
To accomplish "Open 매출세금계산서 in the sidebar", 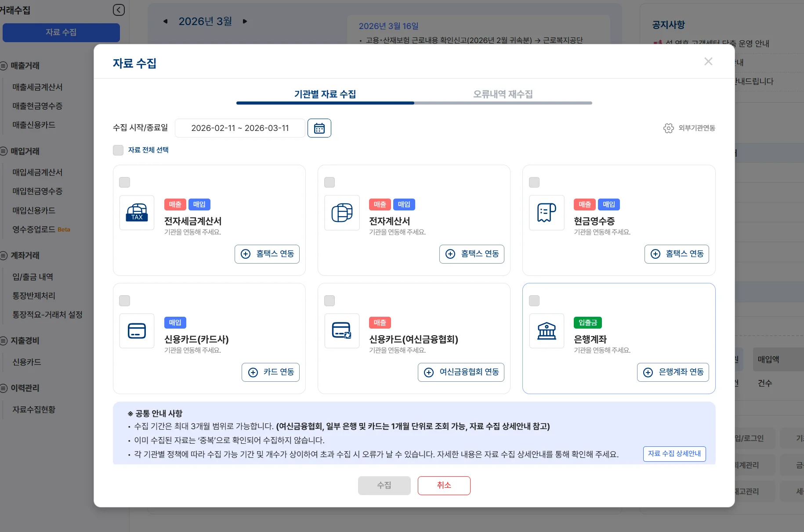I will (x=38, y=87).
